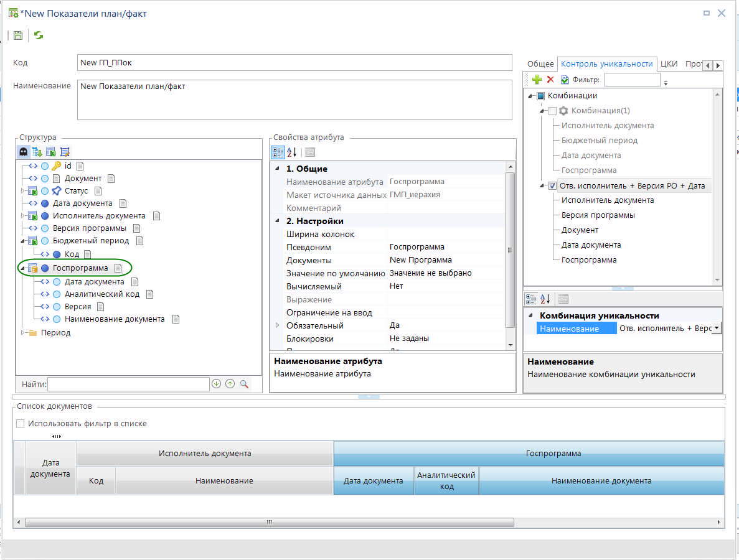Click the 'Наименование документа' column header
Screen dimensions: 739x560
tap(601, 481)
